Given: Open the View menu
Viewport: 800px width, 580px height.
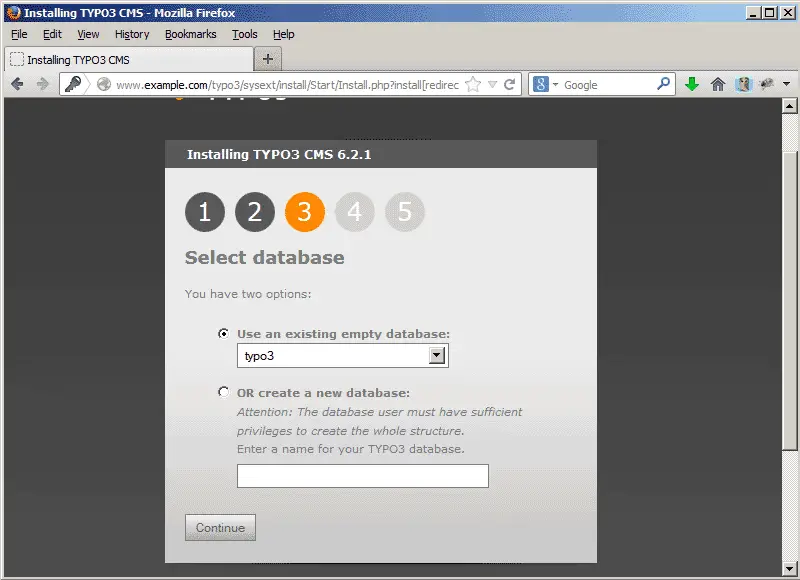Looking at the screenshot, I should 88,34.
